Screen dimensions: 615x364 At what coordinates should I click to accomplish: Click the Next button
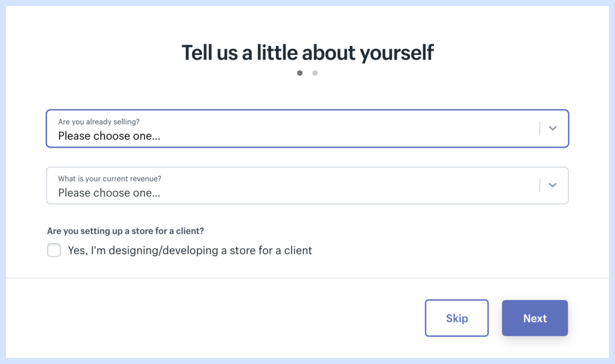(535, 318)
